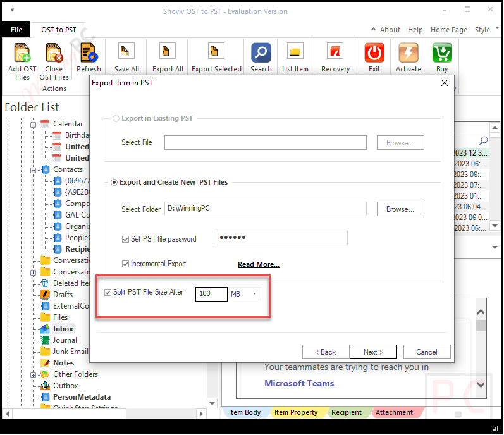This screenshot has height=435, width=504.
Task: Collapse the Contacts tree node
Action: click(x=33, y=170)
